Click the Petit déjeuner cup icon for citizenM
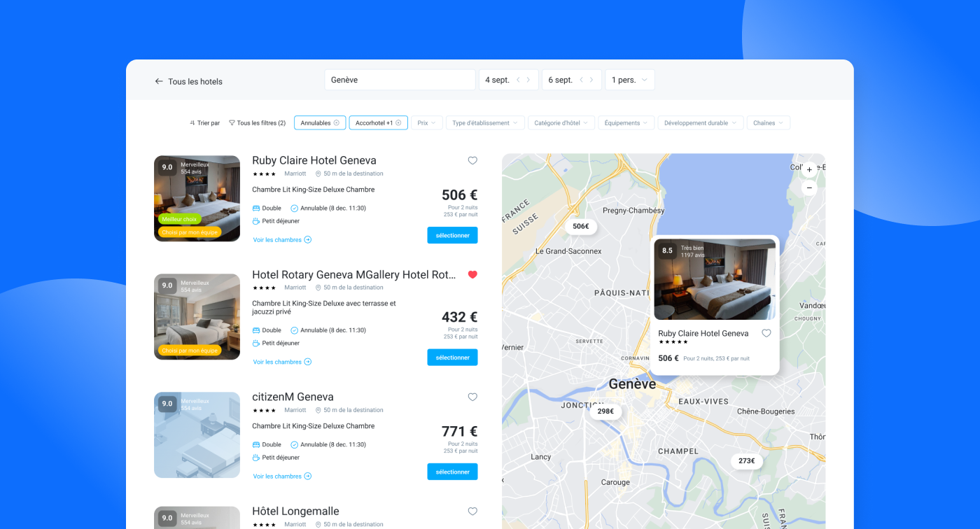This screenshot has height=529, width=980. click(x=256, y=458)
